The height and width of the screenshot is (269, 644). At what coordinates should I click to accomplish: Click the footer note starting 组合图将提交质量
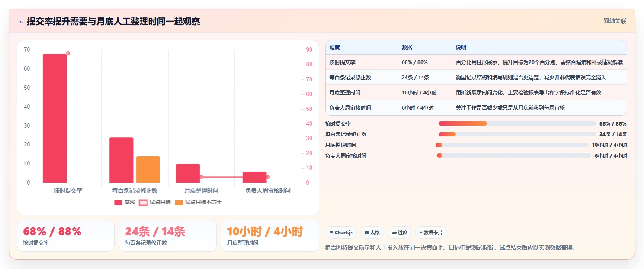click(x=450, y=248)
